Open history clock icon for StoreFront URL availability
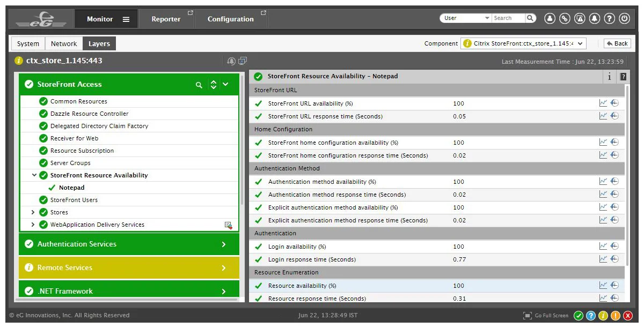Viewport: 644px width, 328px height. (x=614, y=103)
